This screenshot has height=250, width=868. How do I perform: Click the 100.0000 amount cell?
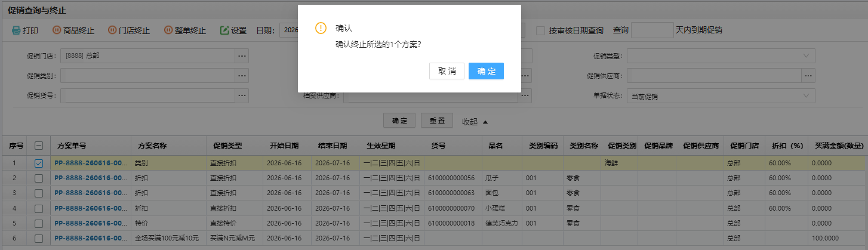[838, 239]
